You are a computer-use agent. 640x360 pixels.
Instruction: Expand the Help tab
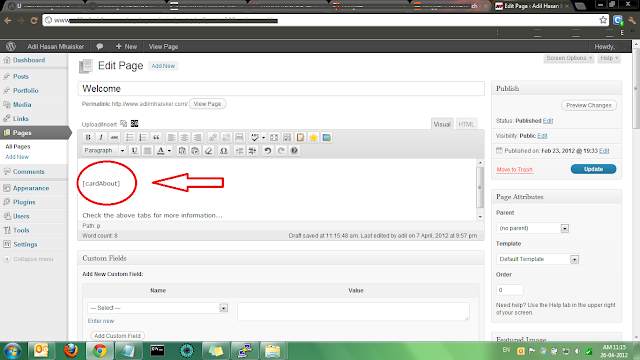click(x=609, y=58)
